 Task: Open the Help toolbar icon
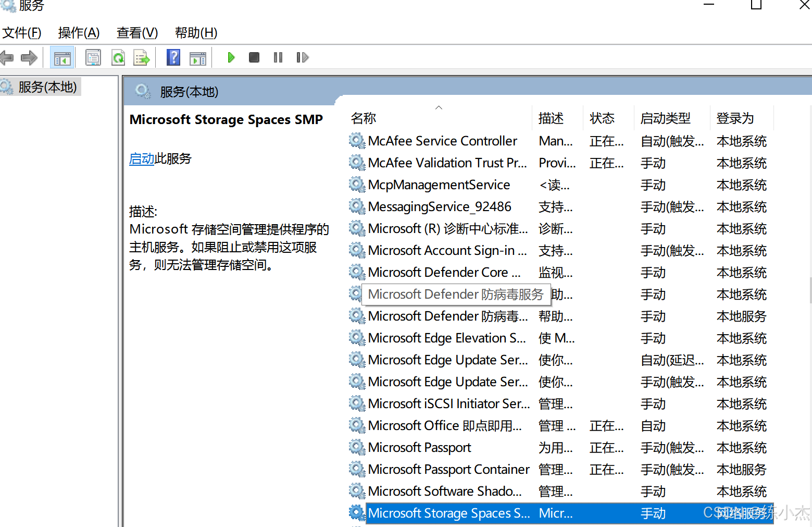click(173, 57)
